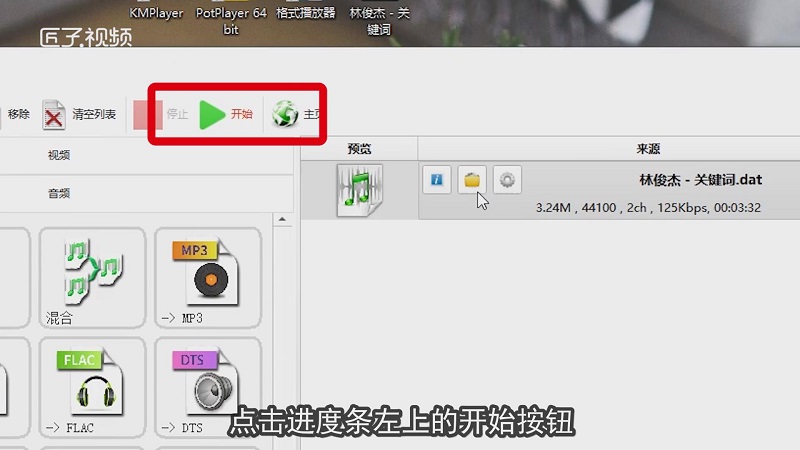
Task: Click the KMPlayer desktop shortcut label
Action: (x=158, y=13)
